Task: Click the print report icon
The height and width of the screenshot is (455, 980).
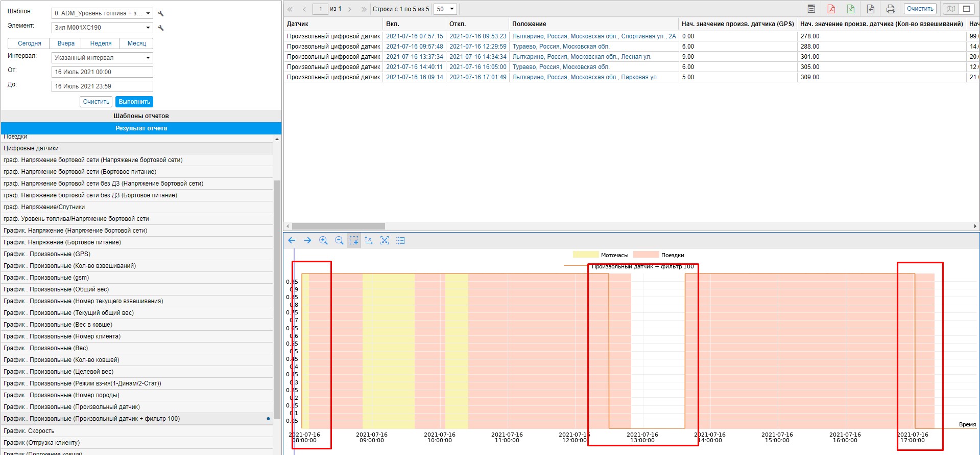Action: (891, 9)
